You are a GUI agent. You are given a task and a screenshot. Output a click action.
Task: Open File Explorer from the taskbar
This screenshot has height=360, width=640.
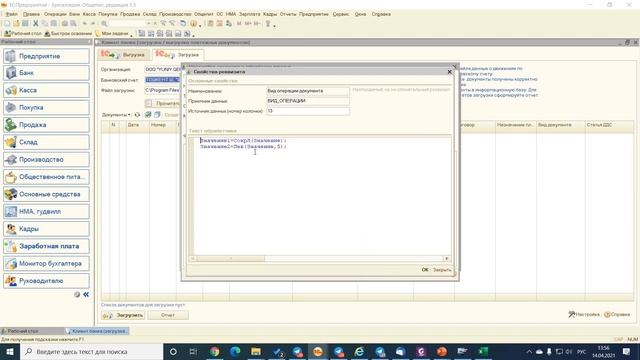click(x=256, y=351)
